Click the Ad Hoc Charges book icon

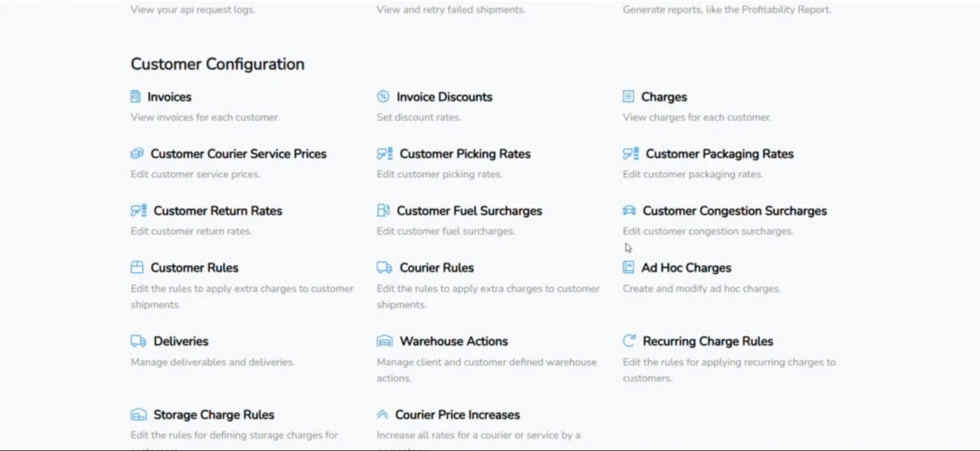click(x=629, y=267)
